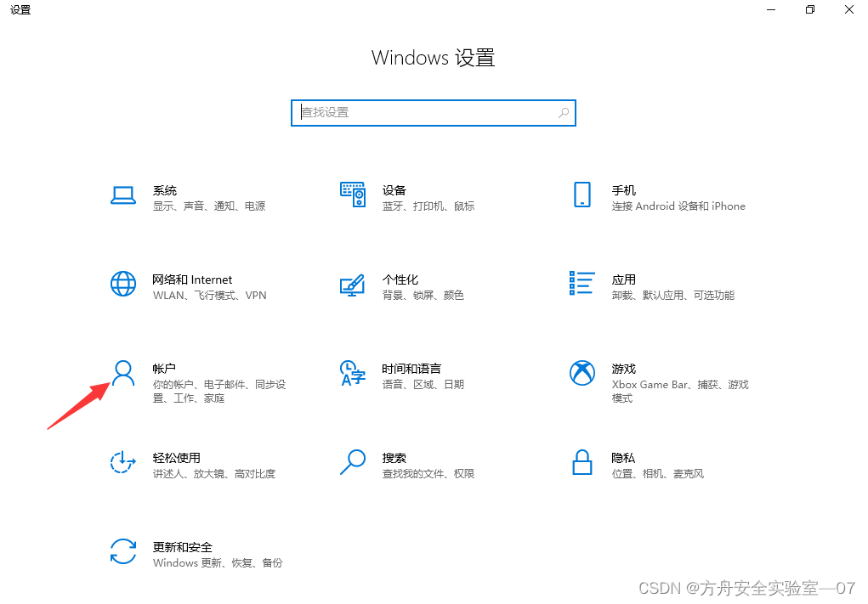Click magnifier icon inside search box

point(564,113)
